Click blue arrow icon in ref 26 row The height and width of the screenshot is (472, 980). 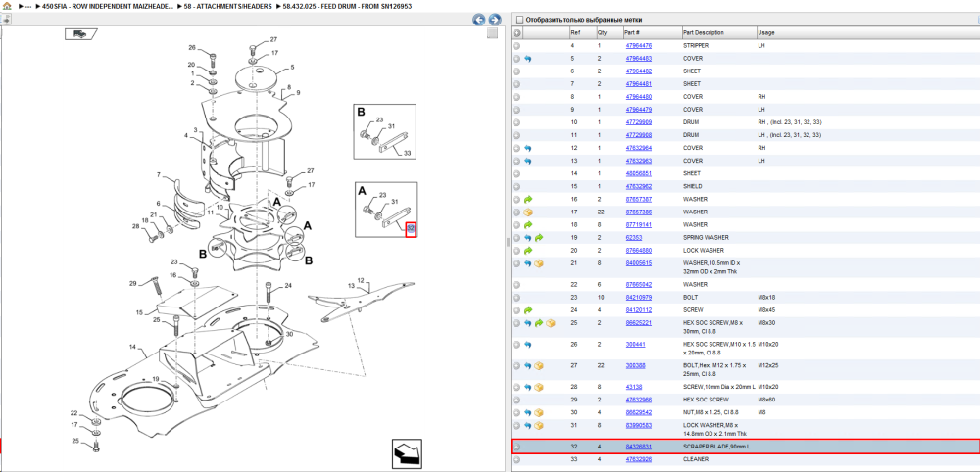[527, 344]
